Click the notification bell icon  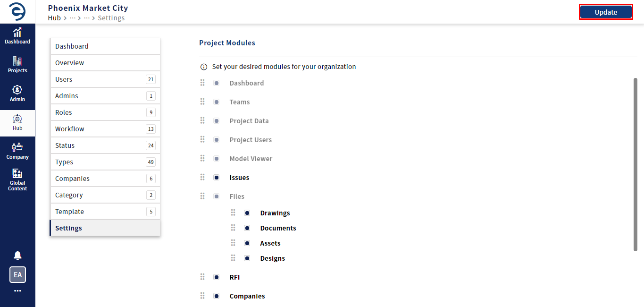point(17,256)
